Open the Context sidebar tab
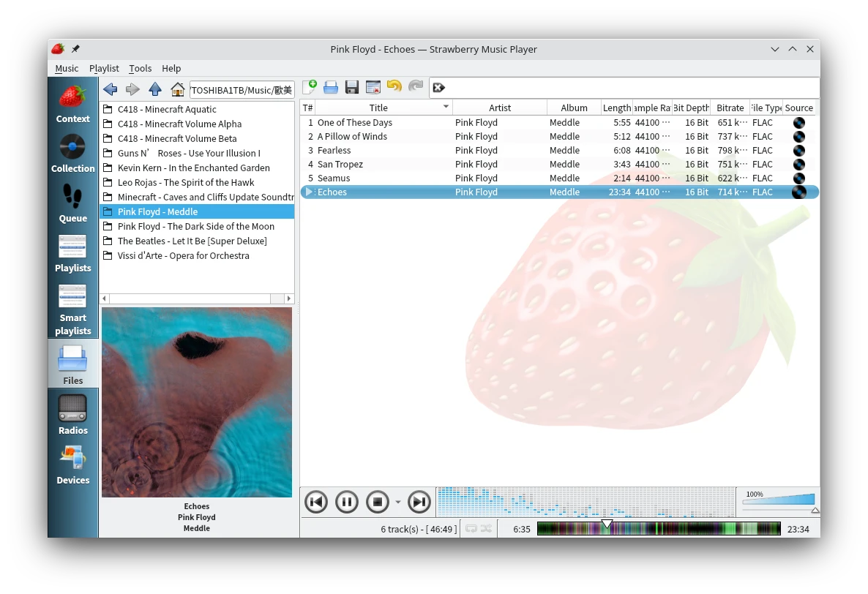The image size is (868, 594). click(x=72, y=104)
